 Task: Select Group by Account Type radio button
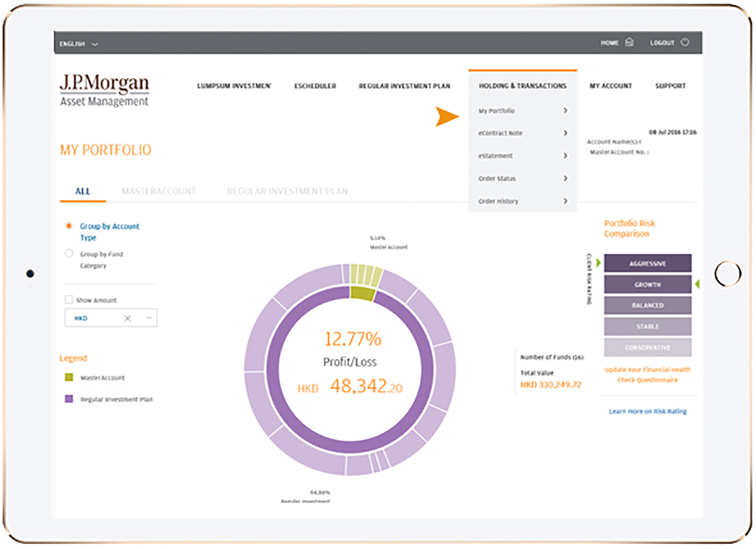coord(69,226)
